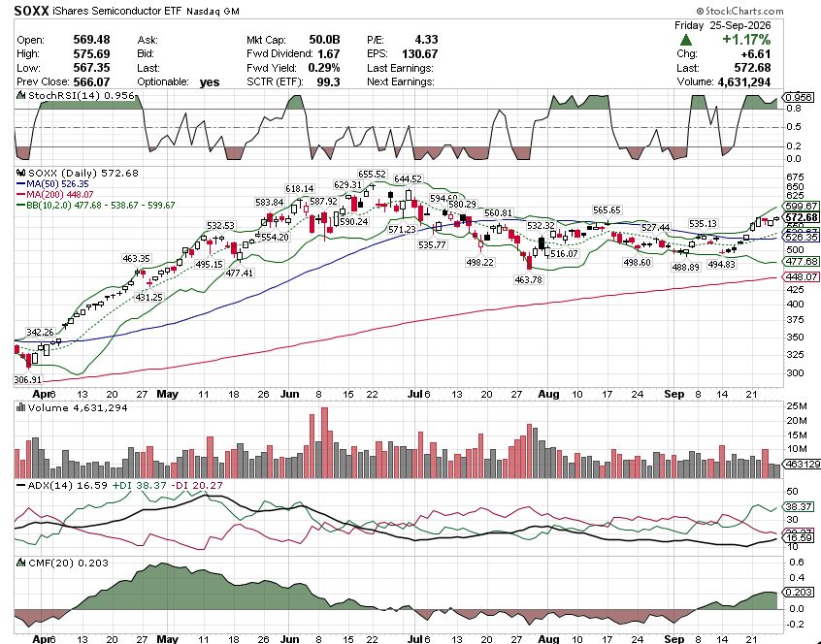
Task: Click the Last Earnings label
Action: 400,68
